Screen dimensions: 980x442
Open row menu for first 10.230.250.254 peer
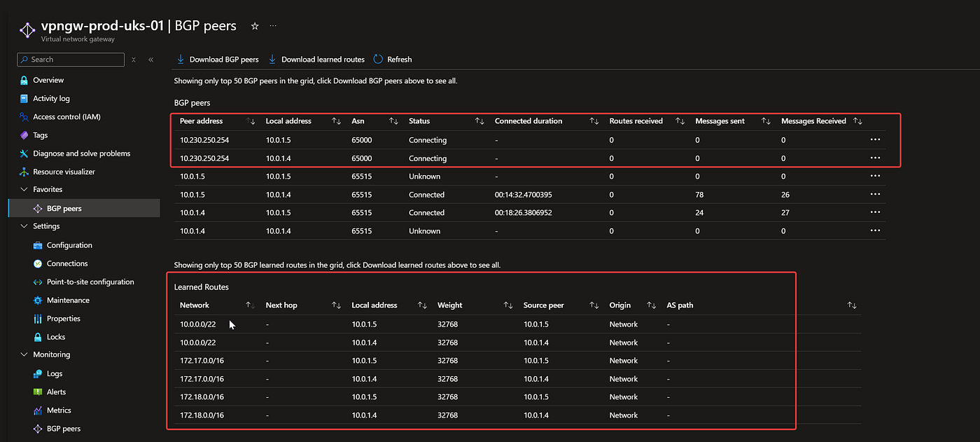click(875, 139)
